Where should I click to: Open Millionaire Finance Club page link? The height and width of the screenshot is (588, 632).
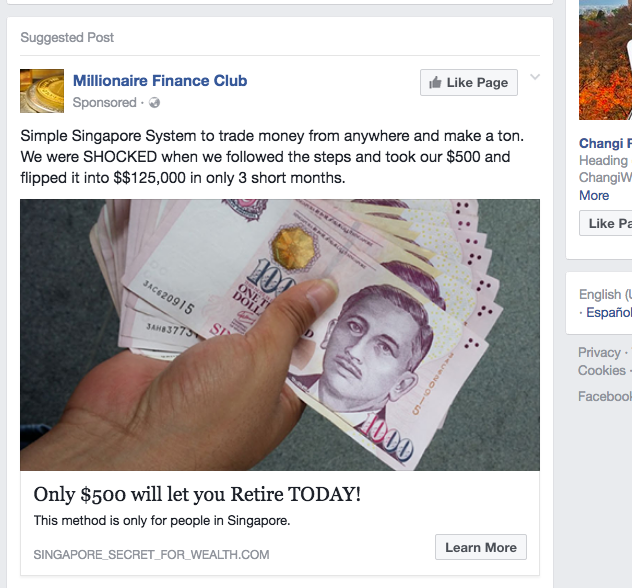coord(160,81)
